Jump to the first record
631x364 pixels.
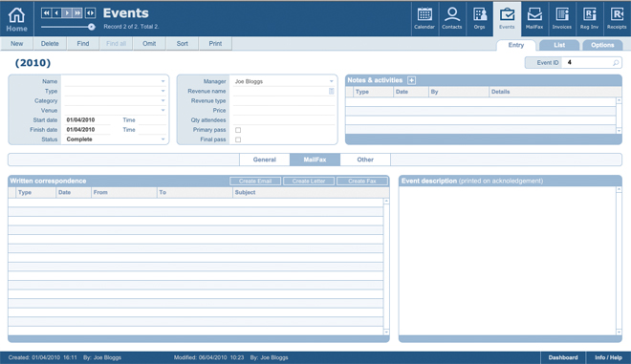(46, 12)
